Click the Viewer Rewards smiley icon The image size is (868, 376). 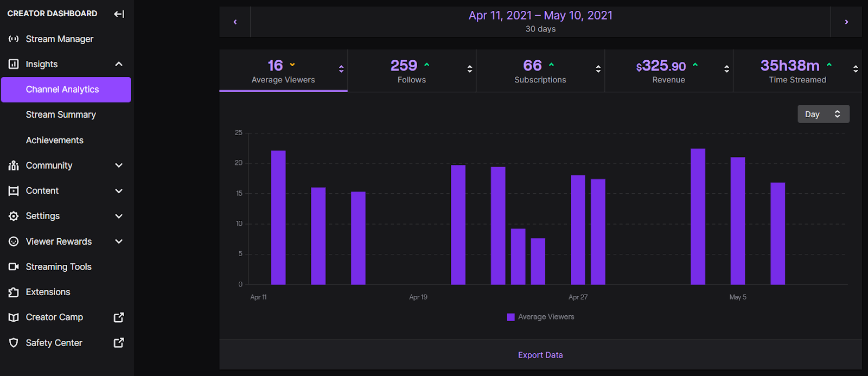point(14,241)
